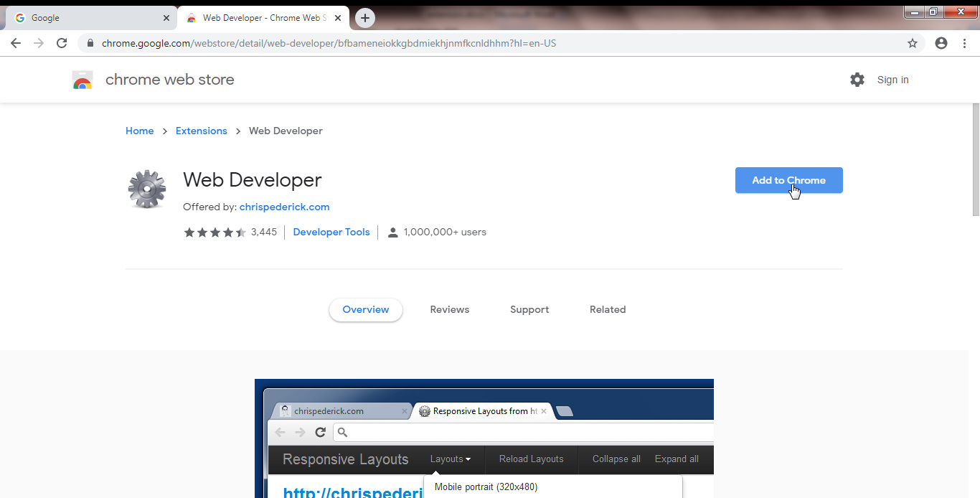Open Chrome's three-dot menu
The height and width of the screenshot is (498, 980).
coord(964,43)
